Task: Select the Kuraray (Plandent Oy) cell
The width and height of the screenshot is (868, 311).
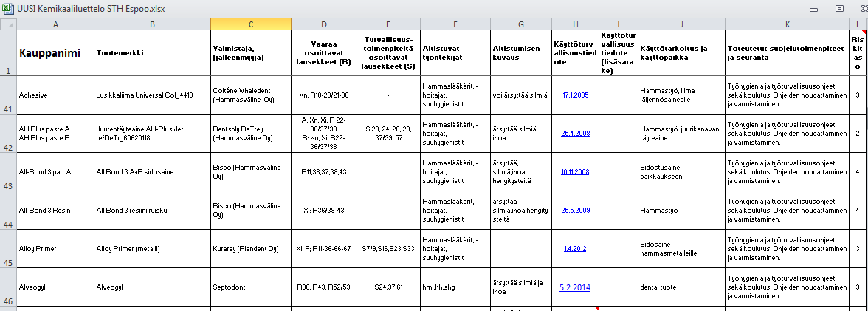Action: tap(251, 248)
